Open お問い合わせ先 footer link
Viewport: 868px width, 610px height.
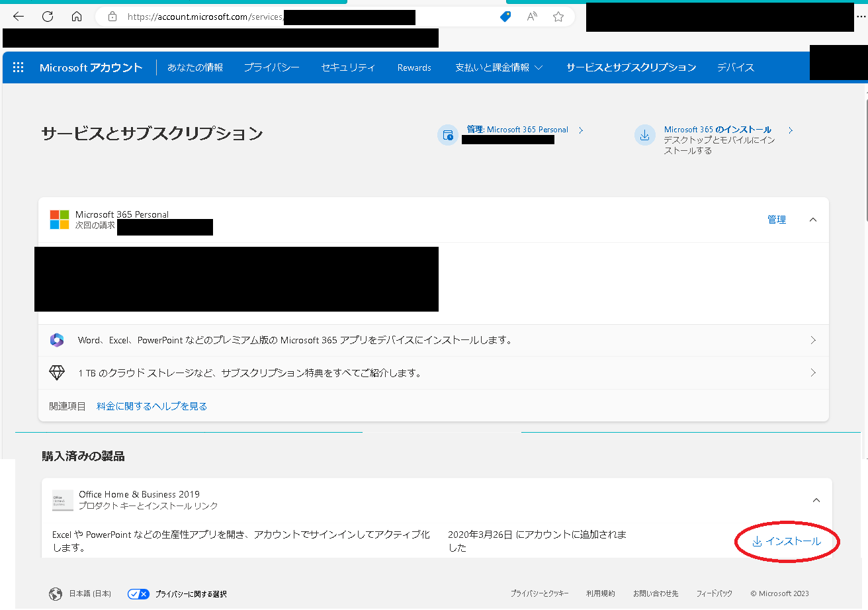[656, 593]
